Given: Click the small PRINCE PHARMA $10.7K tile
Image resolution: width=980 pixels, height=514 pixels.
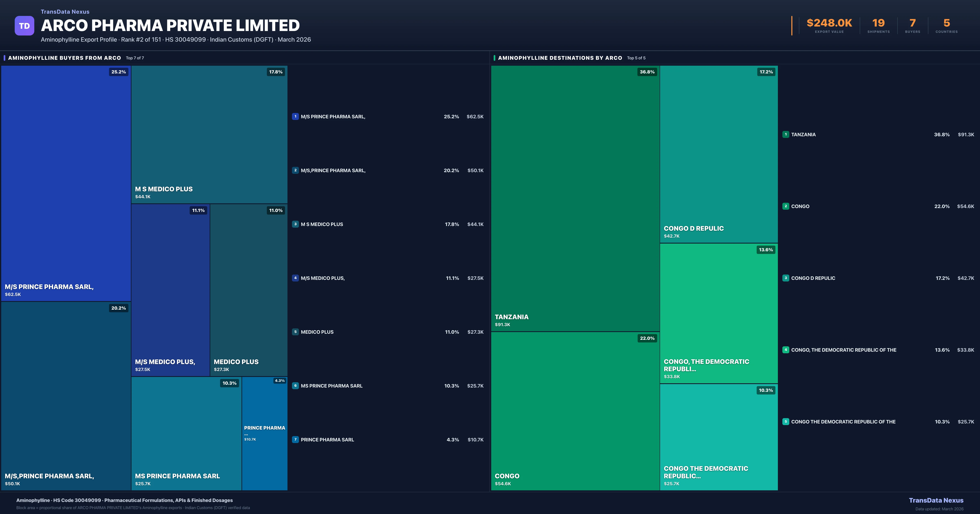Looking at the screenshot, I should click(264, 433).
